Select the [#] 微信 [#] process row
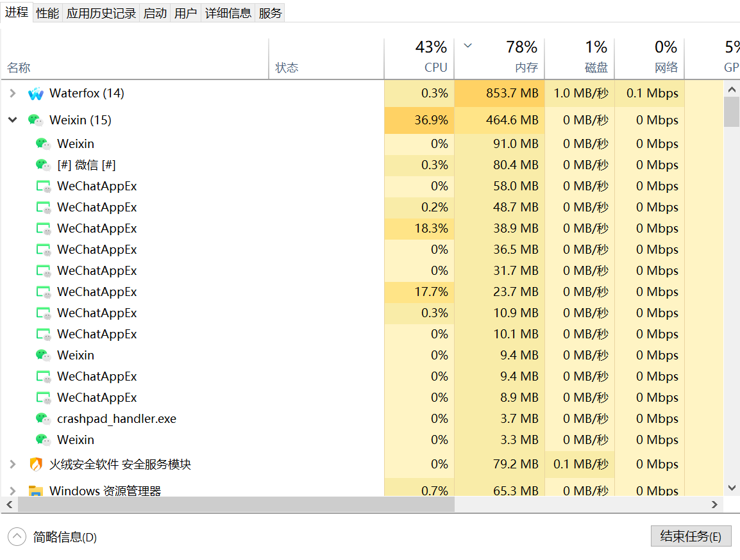Screen dimensions: 740x560 tap(362, 165)
